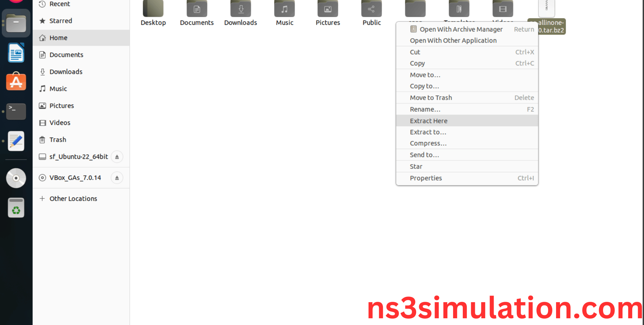The image size is (644, 325).
Task: Click Open With Archive Manager
Action: [461, 29]
